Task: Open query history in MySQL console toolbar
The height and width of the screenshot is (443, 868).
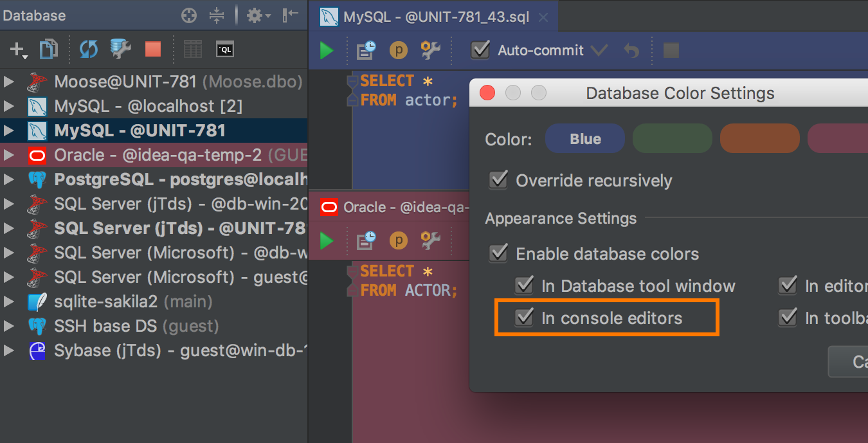Action: click(x=366, y=50)
